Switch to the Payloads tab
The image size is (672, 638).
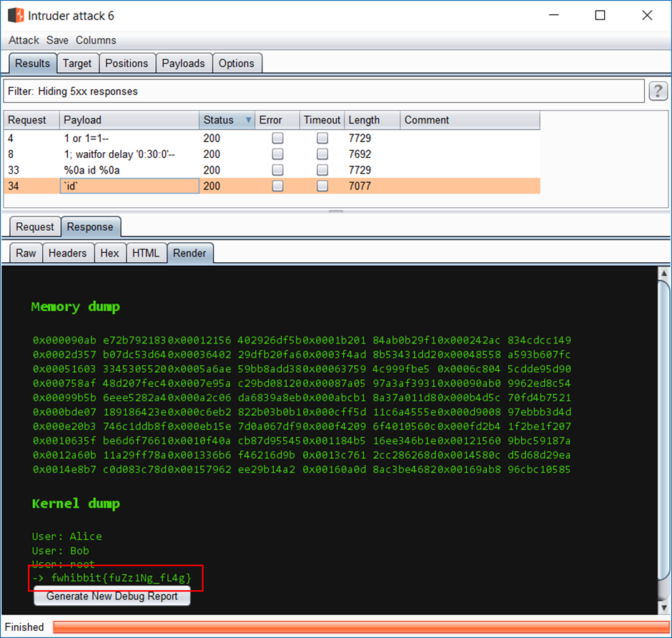tap(183, 64)
